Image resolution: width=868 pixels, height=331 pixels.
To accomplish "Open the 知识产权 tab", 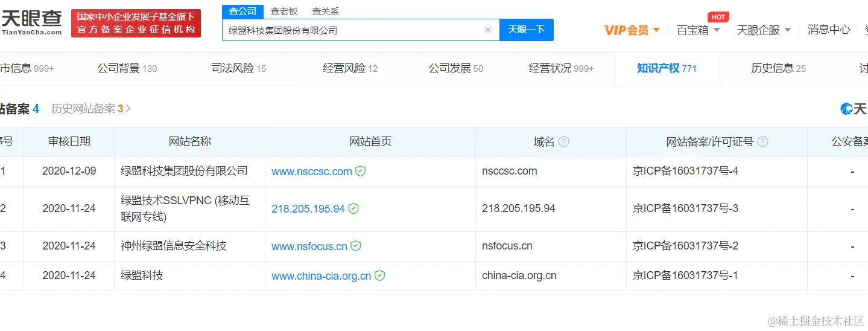I will [667, 68].
